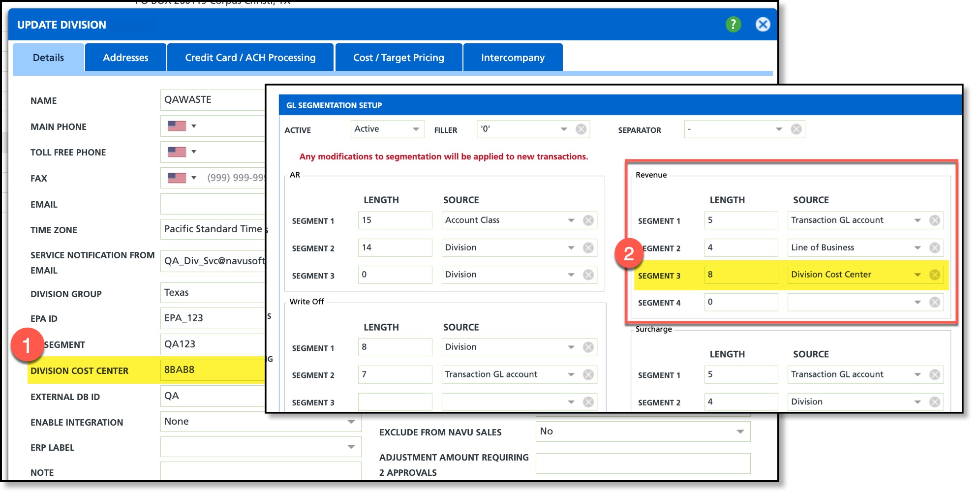Open the ERP Label dropdown
Viewport: 980px width, 494px height.
tap(351, 447)
